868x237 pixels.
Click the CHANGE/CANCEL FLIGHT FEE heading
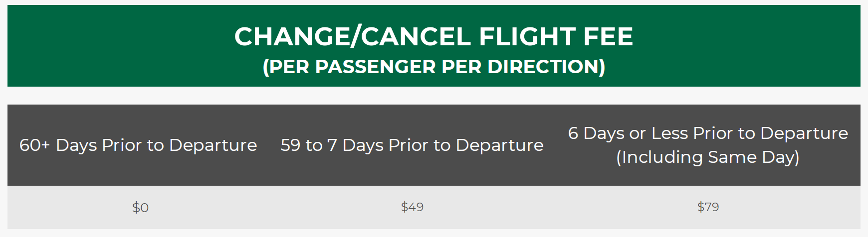pyautogui.click(x=434, y=36)
